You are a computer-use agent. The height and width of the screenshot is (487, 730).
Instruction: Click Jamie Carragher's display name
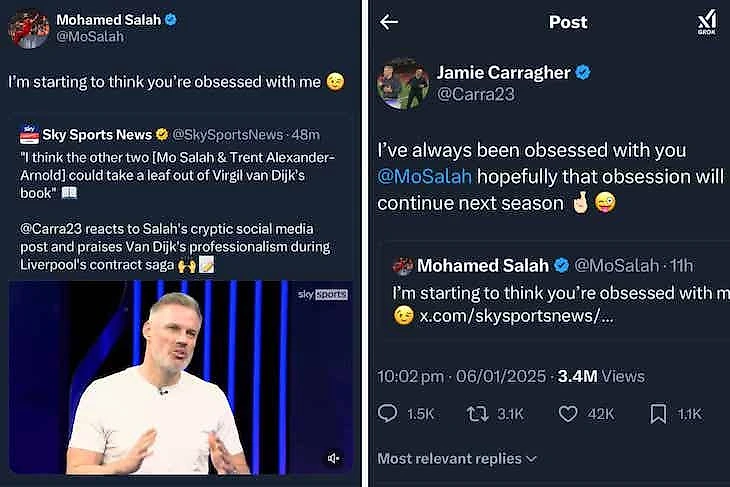tap(503, 72)
